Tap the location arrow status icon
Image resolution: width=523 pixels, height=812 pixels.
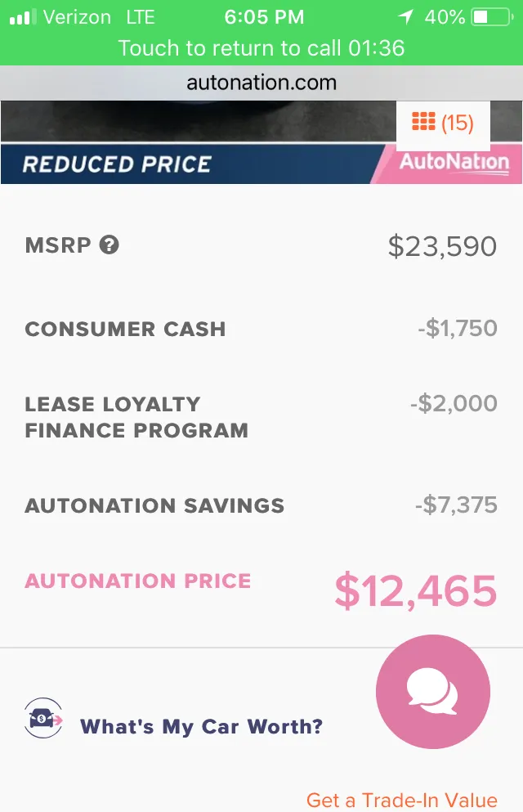pos(406,16)
